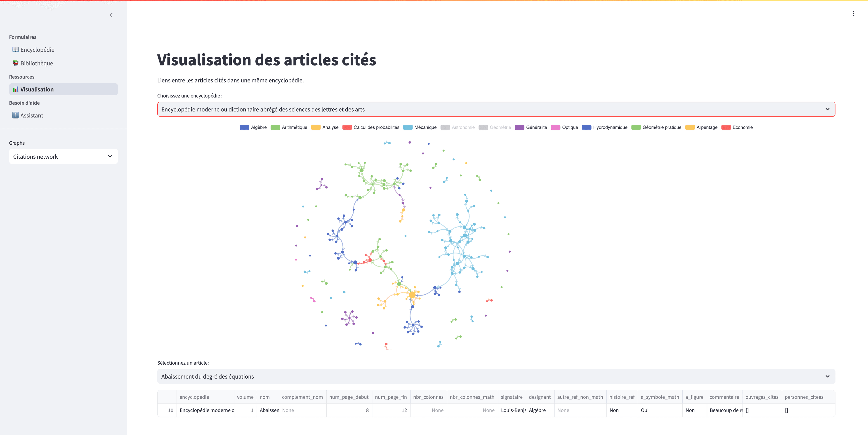
Task: Click the large yellow Analyse hub node
Action: point(412,295)
